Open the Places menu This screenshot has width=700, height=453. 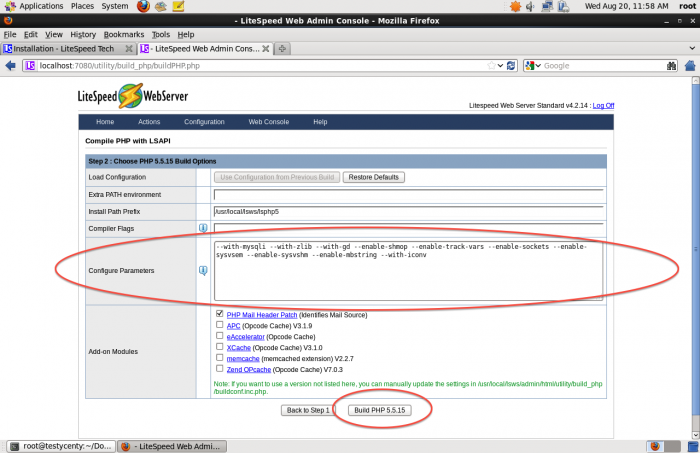click(x=82, y=6)
